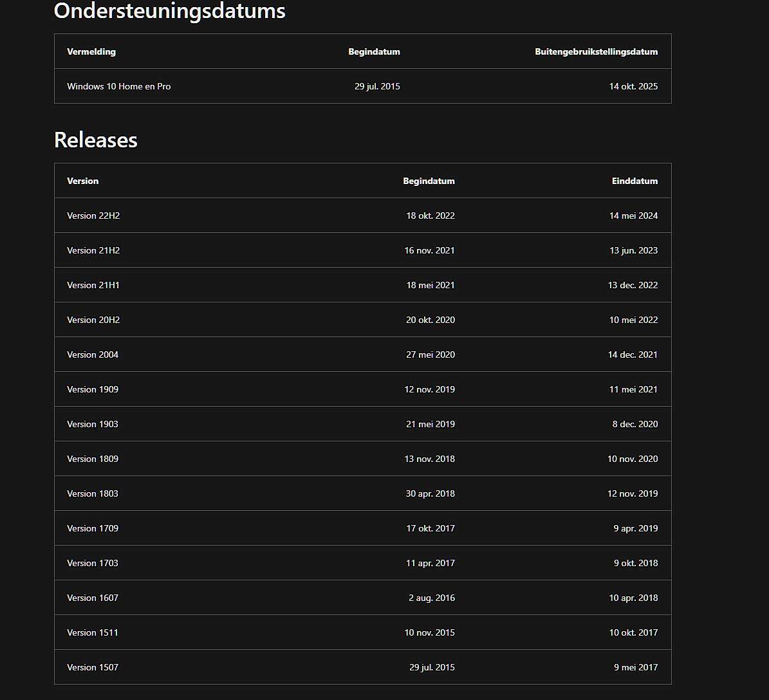Select Version 1507 start date 29 jul. 2015
This screenshot has width=769, height=700.
[x=432, y=668]
